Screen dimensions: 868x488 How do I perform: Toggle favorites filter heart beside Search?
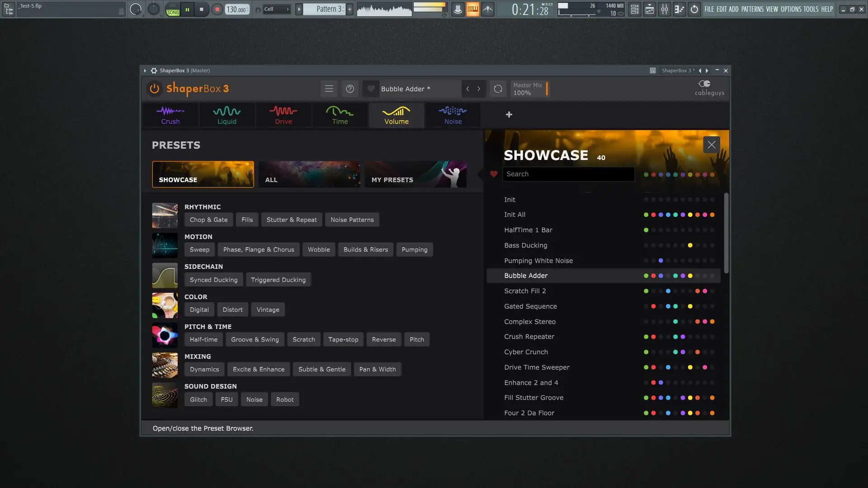click(494, 174)
